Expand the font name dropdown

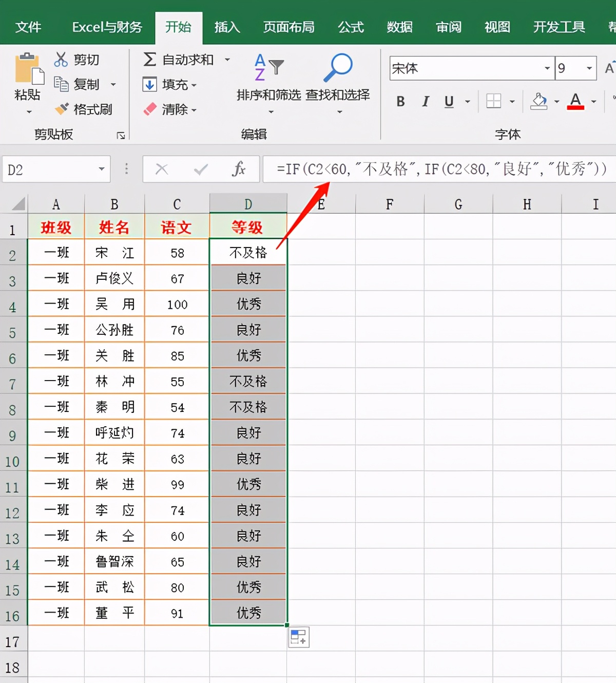click(x=547, y=68)
